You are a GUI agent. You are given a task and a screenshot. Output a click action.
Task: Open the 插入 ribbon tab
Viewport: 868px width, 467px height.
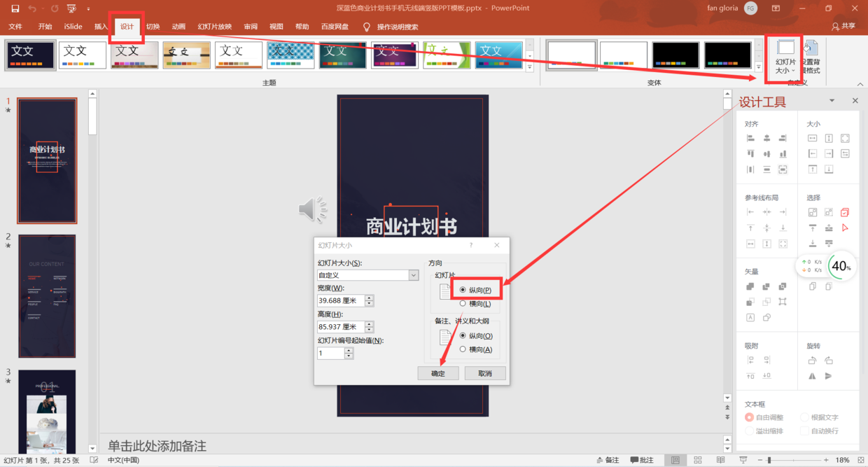(100, 26)
